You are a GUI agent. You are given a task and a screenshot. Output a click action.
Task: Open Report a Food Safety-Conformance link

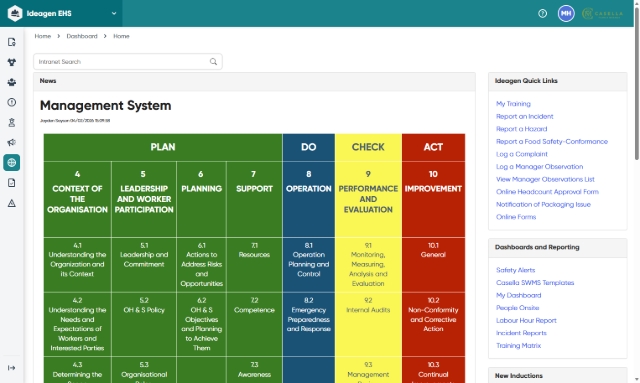tap(551, 141)
